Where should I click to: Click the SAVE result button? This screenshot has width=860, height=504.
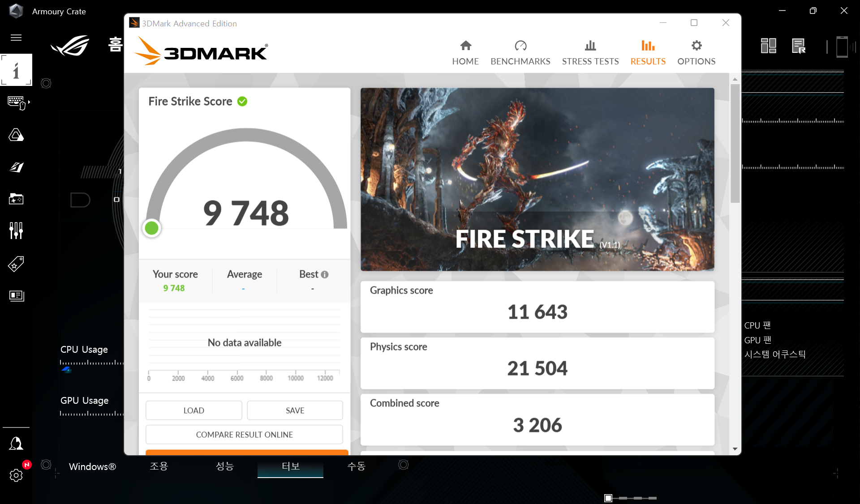[x=295, y=410]
